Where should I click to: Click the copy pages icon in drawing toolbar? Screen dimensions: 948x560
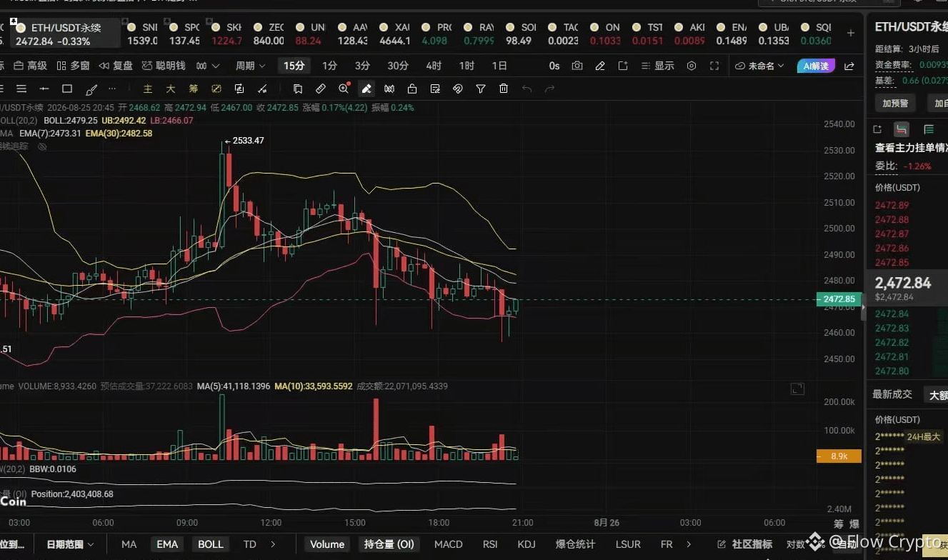(x=298, y=89)
